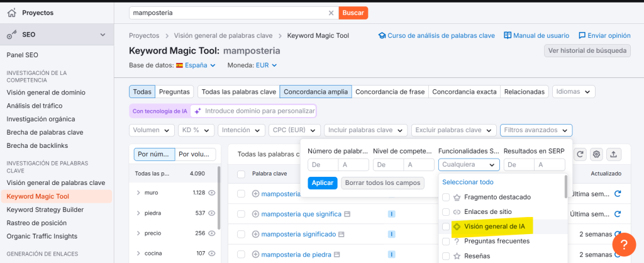Open the Volumen filter dropdown
Screen dimensions: 644x263
point(152,130)
